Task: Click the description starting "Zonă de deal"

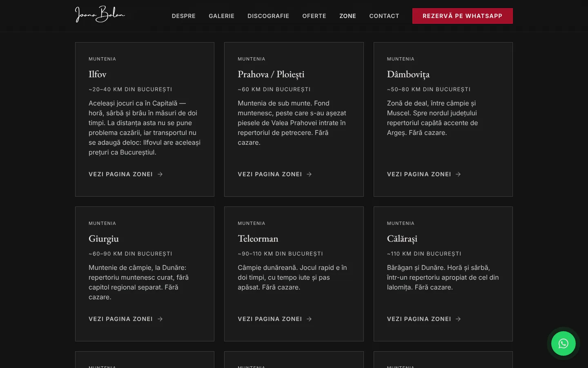Action: point(432,118)
